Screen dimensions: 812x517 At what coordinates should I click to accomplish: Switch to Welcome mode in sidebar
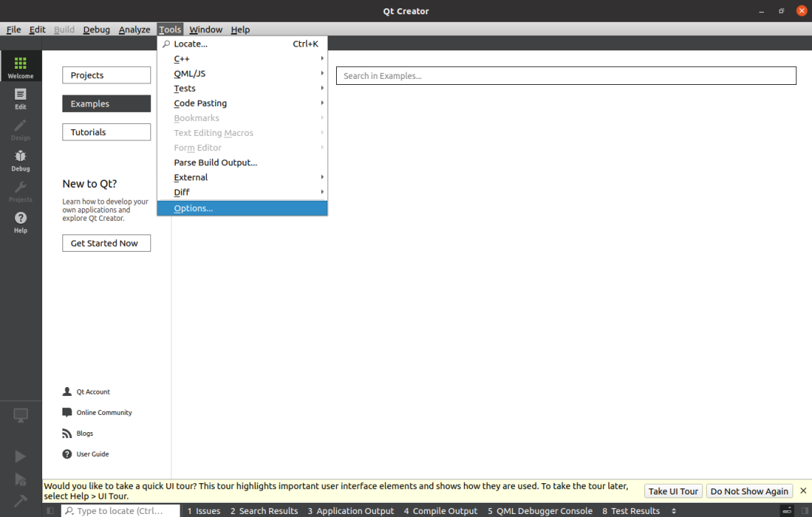pyautogui.click(x=20, y=66)
